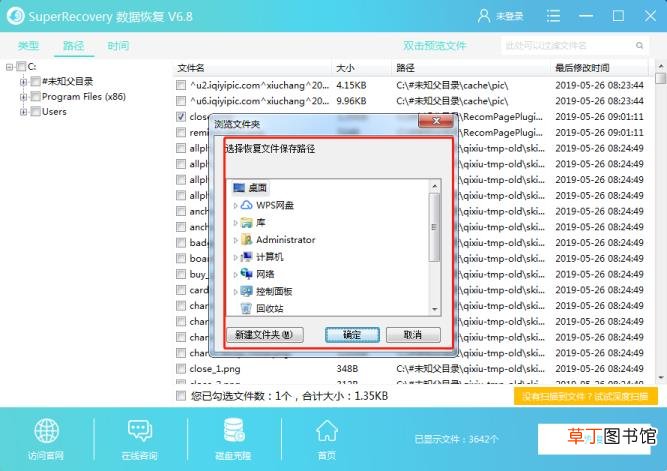Image resolution: width=667 pixels, height=471 pixels.
Task: Expand 计算机 in folder dialog
Action: tap(235, 257)
